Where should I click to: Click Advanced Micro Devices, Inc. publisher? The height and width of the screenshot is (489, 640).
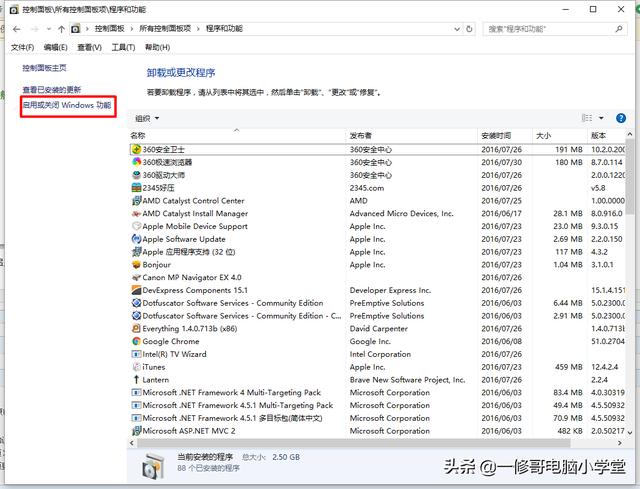(401, 213)
